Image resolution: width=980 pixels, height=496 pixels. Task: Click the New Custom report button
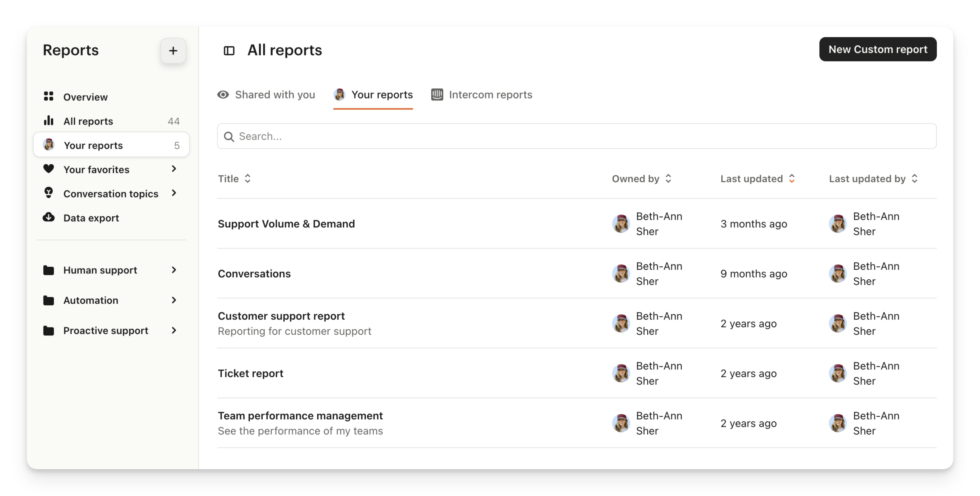[x=878, y=49]
